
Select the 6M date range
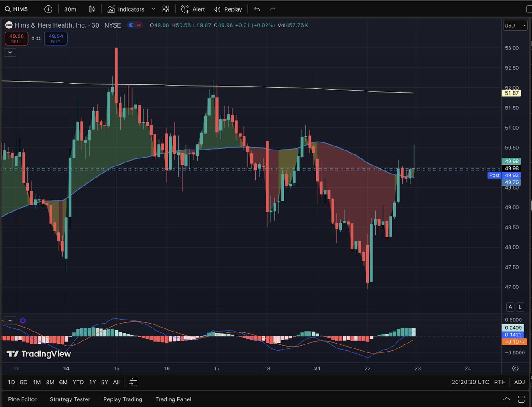pos(63,382)
